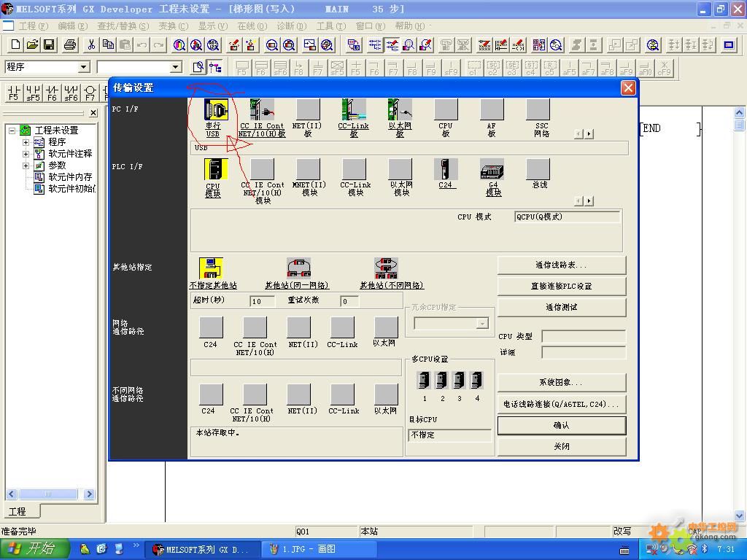Select multi-CPU number 3 icon
This screenshot has height=560, width=747.
[x=459, y=381]
